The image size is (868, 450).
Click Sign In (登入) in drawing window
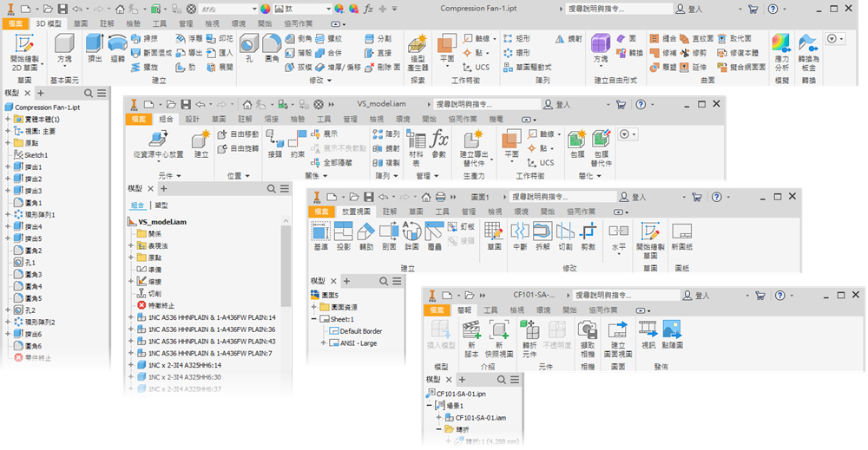click(x=633, y=197)
